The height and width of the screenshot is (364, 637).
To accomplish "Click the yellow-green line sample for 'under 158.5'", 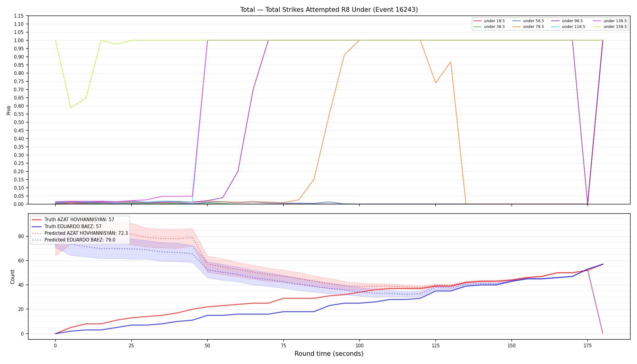I will point(597,27).
